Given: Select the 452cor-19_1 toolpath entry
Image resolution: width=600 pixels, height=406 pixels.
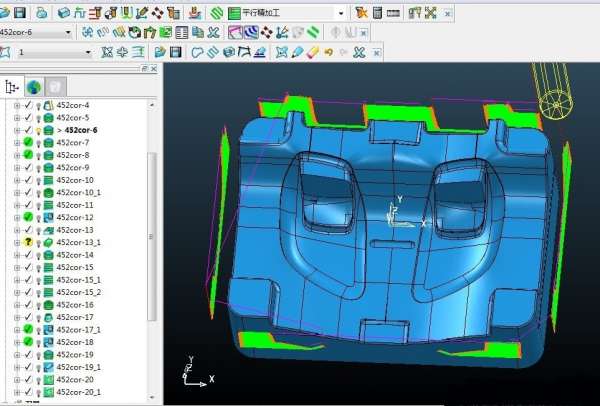Looking at the screenshot, I should (x=78, y=367).
